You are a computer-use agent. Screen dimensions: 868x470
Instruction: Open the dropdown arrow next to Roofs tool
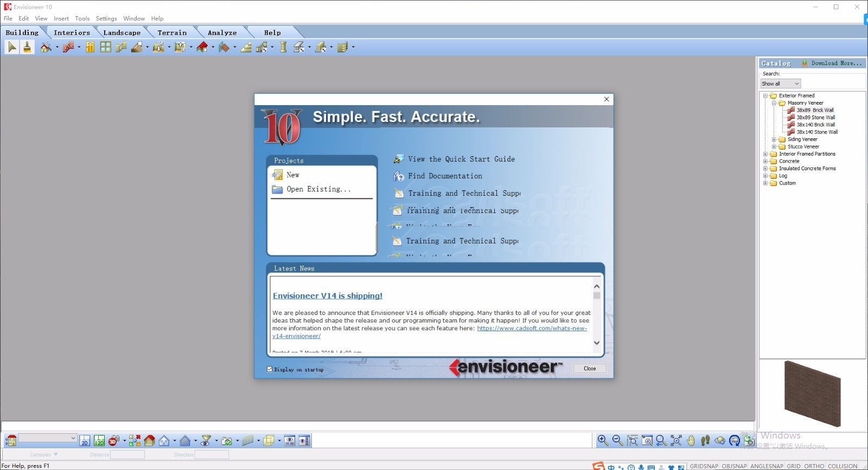[213, 47]
